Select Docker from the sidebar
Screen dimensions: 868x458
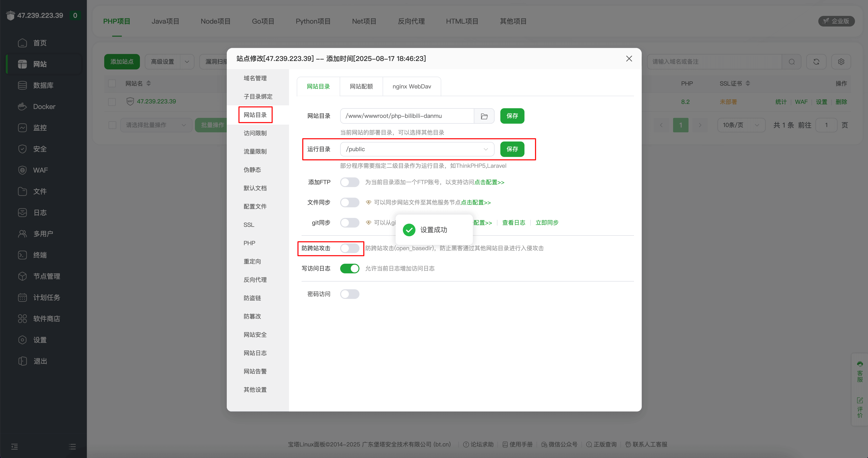pos(43,106)
